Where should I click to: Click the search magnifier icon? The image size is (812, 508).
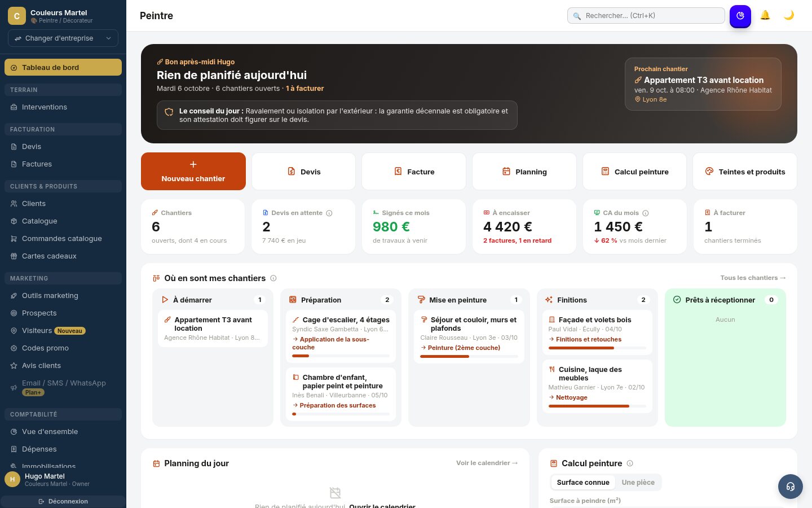point(577,16)
